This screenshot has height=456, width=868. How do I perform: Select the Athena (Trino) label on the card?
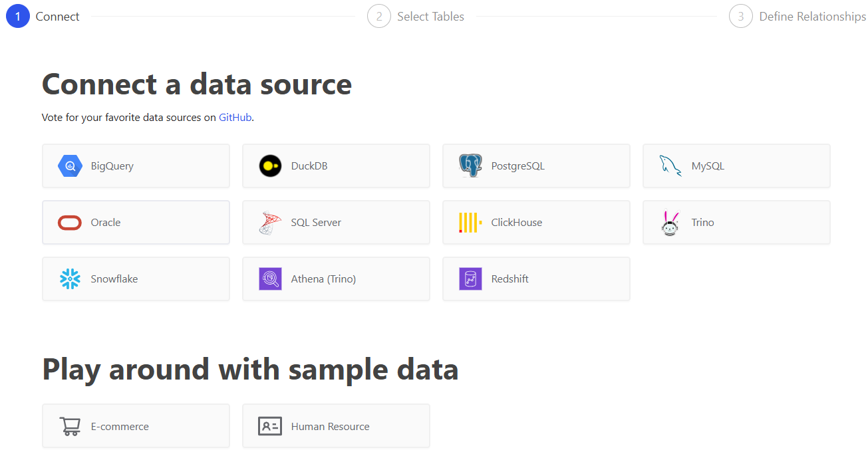pyautogui.click(x=323, y=279)
